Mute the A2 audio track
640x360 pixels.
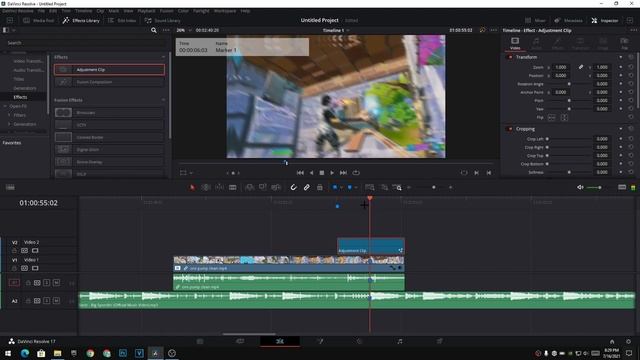click(56, 301)
